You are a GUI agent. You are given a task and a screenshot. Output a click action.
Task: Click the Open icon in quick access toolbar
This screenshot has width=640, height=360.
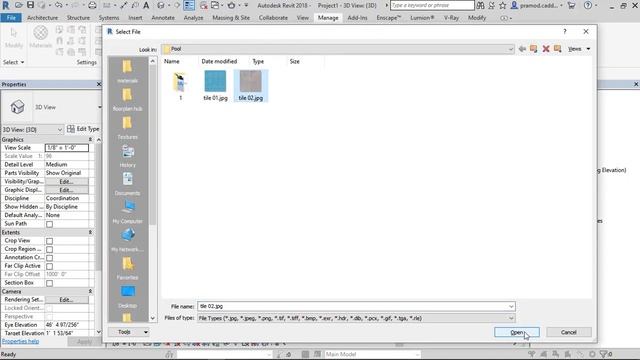pyautogui.click(x=19, y=5)
